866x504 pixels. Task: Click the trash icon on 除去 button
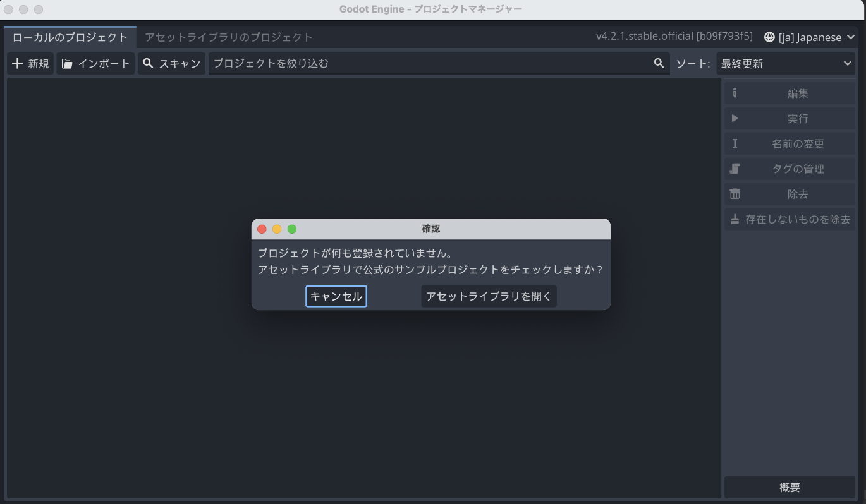pyautogui.click(x=735, y=194)
